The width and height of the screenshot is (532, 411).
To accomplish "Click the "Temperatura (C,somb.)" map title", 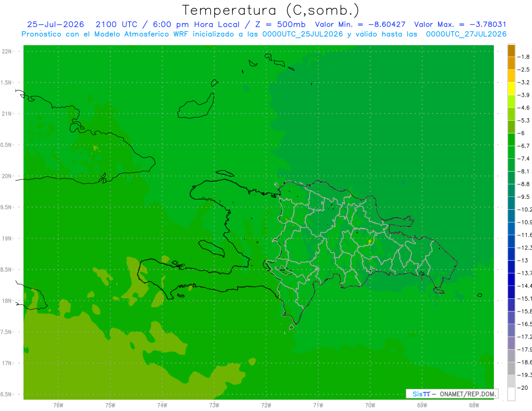I will [271, 10].
